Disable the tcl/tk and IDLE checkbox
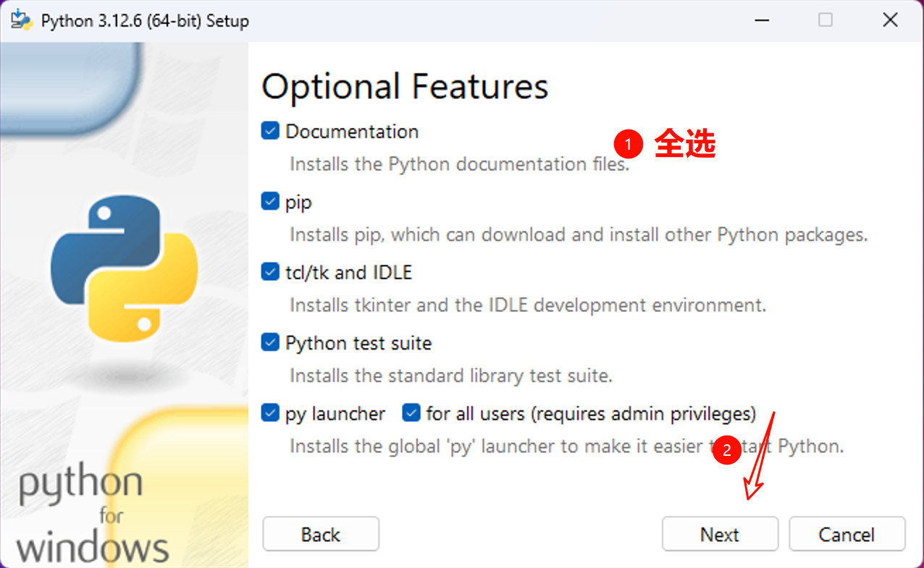This screenshot has width=924, height=568. pyautogui.click(x=270, y=272)
